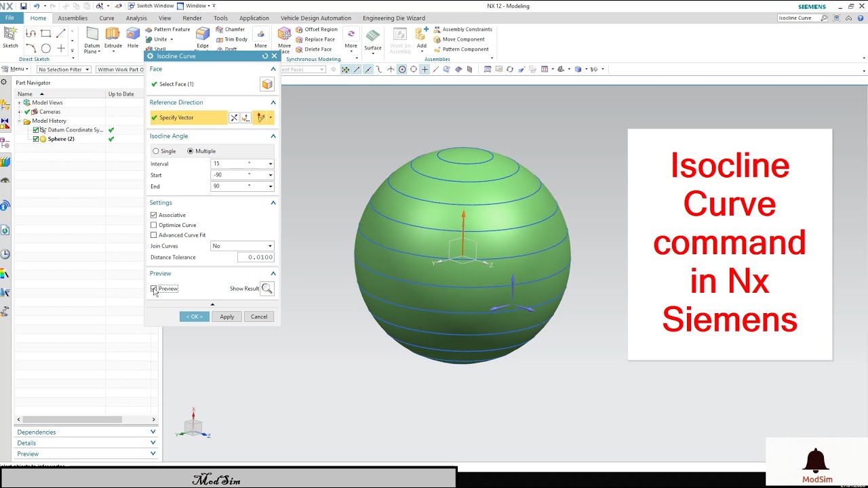Switch to the Analysis tab
The image size is (868, 488).
point(136,18)
